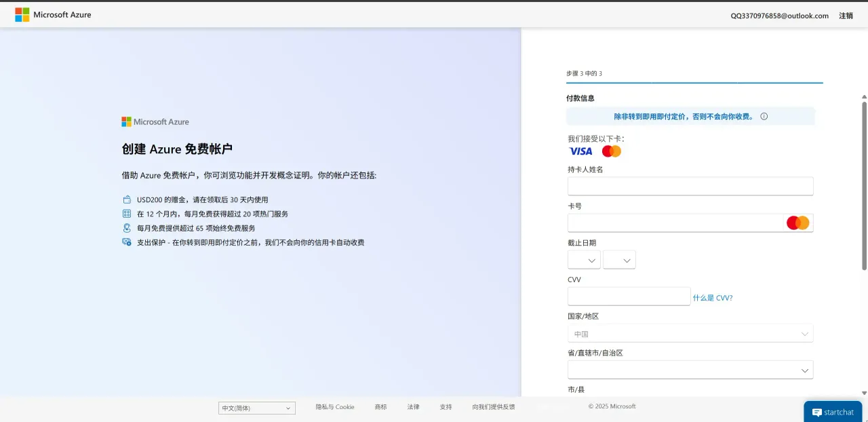This screenshot has height=422, width=868.
Task: Click the 我们接受以下卡 label
Action: tap(596, 138)
